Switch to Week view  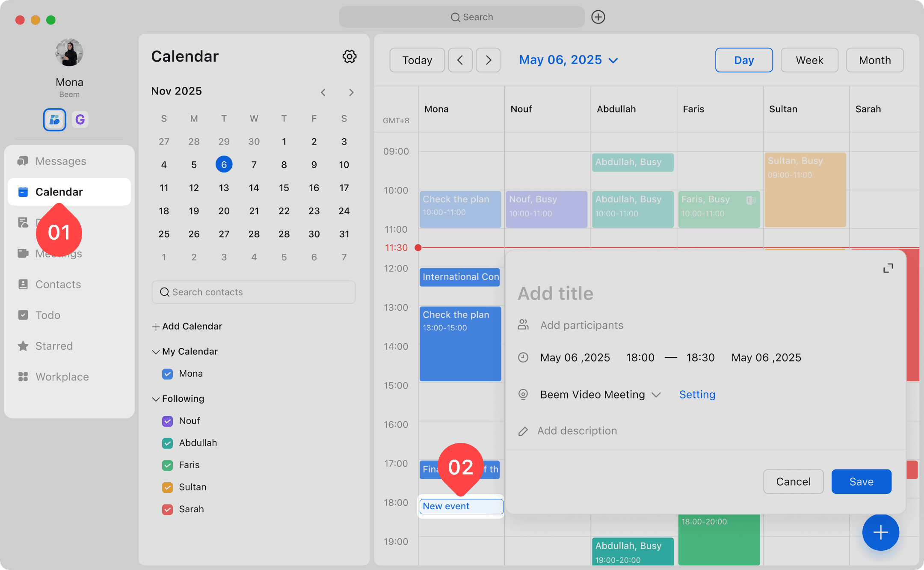[809, 60]
